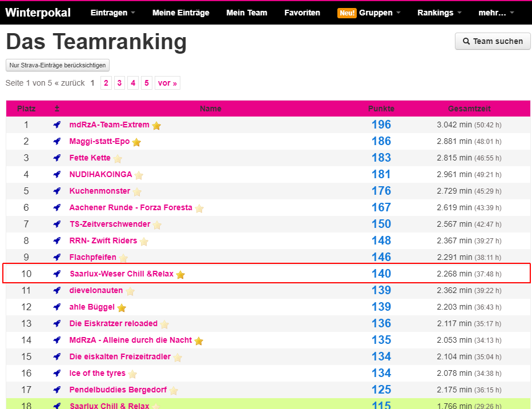Open Meine Einträge in the navbar

[181, 13]
